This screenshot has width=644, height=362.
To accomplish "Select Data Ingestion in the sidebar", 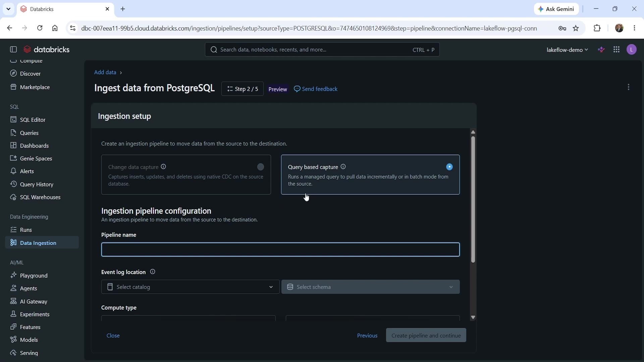I will tap(42, 243).
